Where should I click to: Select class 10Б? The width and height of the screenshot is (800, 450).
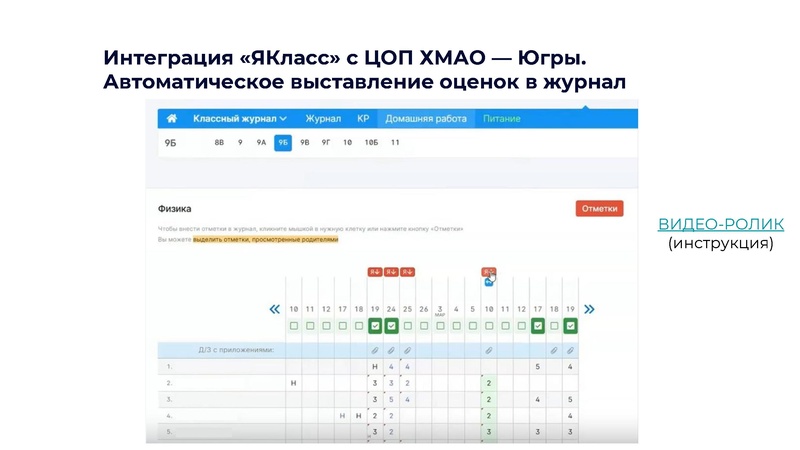coord(371,142)
